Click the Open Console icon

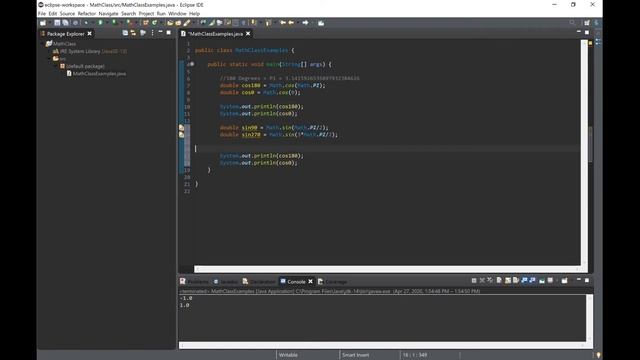564,280
